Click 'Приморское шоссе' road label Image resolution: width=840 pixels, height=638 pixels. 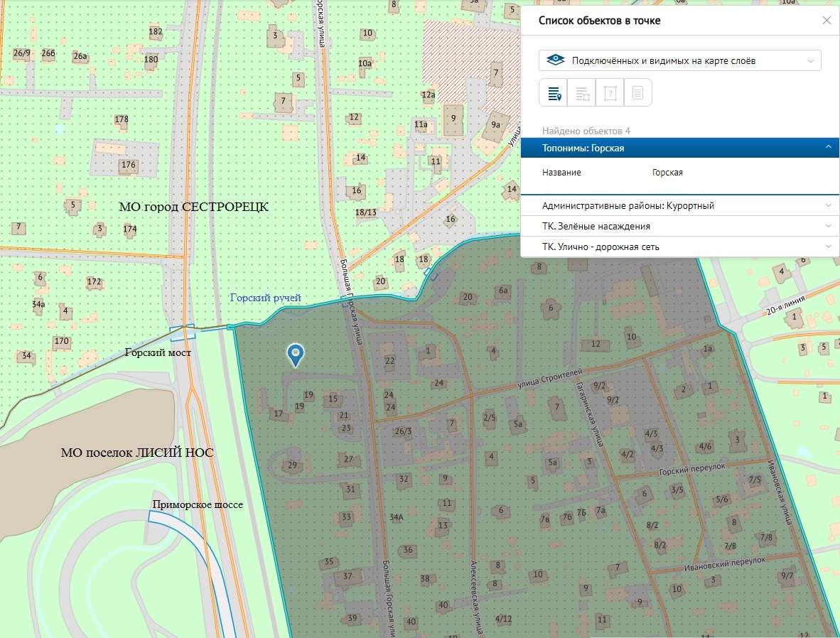(x=197, y=504)
